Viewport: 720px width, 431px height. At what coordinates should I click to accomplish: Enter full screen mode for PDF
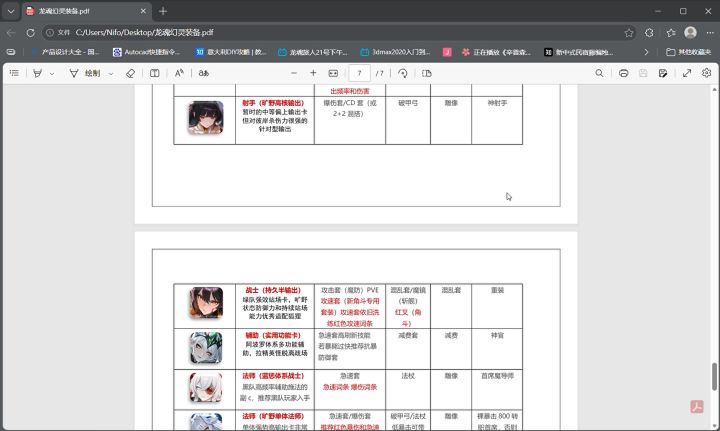(x=687, y=73)
